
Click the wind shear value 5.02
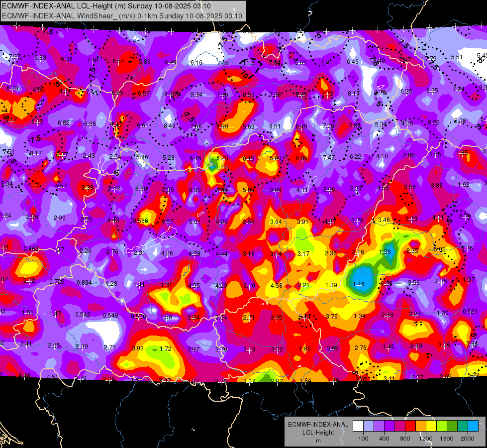coord(439,249)
